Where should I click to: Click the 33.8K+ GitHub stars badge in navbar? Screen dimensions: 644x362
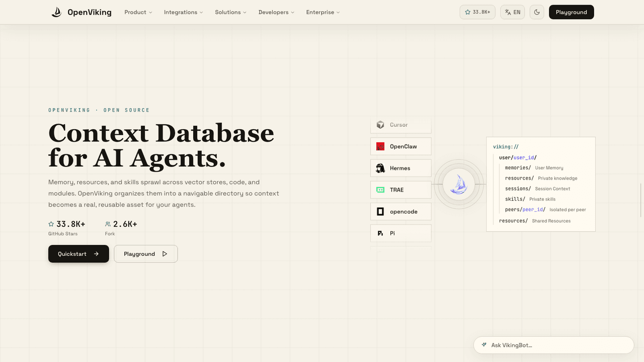(x=477, y=12)
